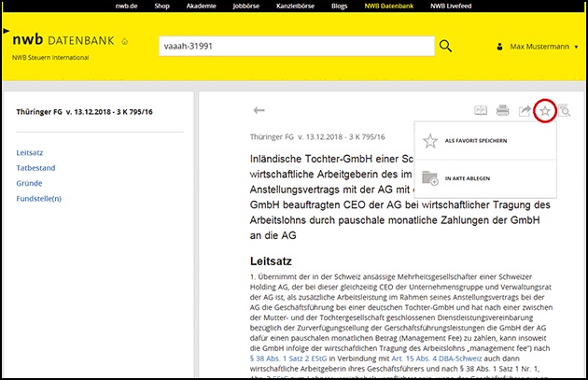Open the search-in-document magnifier icon
Image resolution: width=588 pixels, height=380 pixels.
click(566, 112)
